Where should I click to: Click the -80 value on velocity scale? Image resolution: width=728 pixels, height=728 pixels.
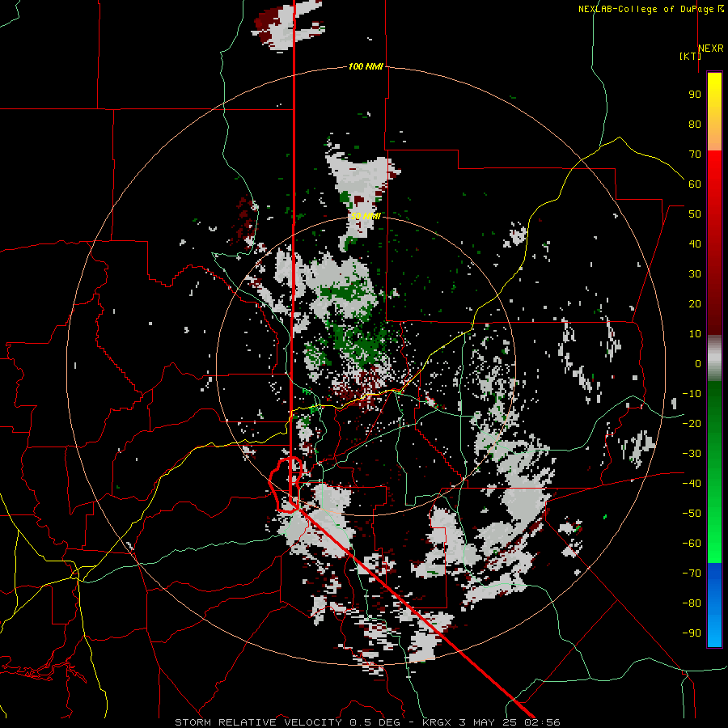[x=692, y=603]
